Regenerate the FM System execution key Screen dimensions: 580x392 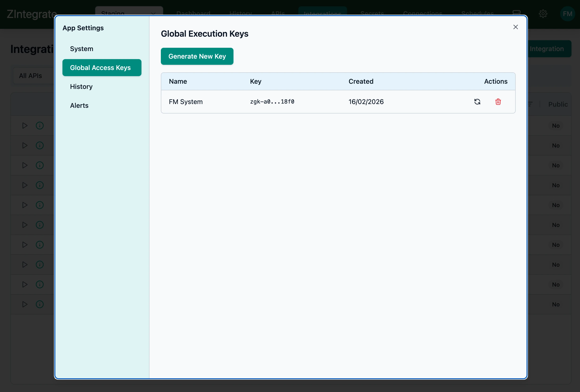point(477,102)
